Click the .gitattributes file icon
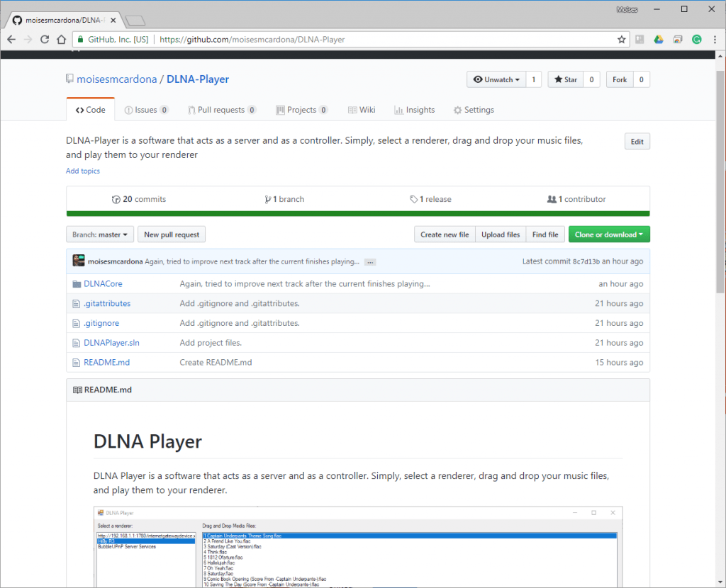Screen dimensions: 726x588 click(x=77, y=304)
